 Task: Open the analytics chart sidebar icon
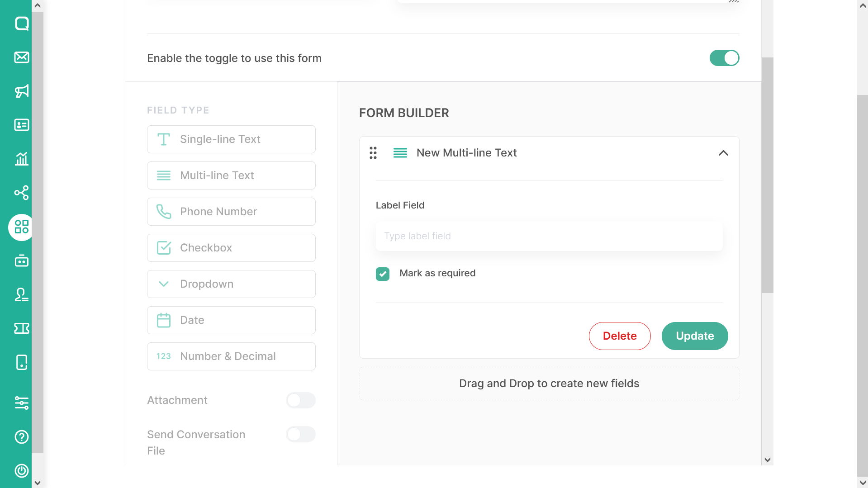pos(21,159)
